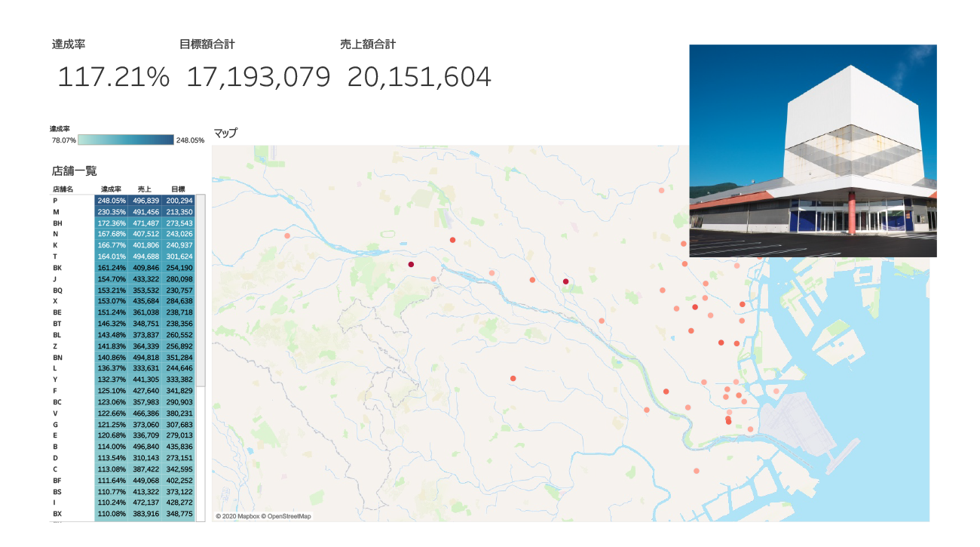Click the 売上額合計 value 20,151,604
The image size is (980, 547).
point(419,77)
